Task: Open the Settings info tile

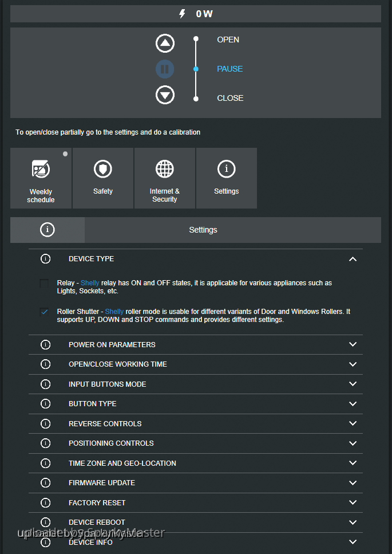Action: pos(227,178)
